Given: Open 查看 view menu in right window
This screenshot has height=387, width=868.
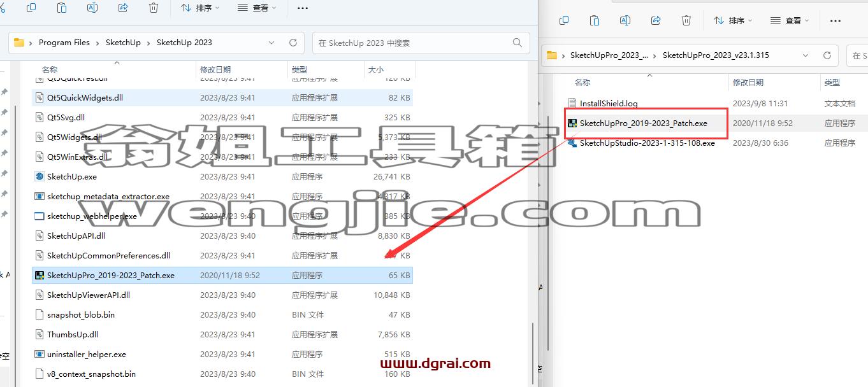Looking at the screenshot, I should (790, 20).
